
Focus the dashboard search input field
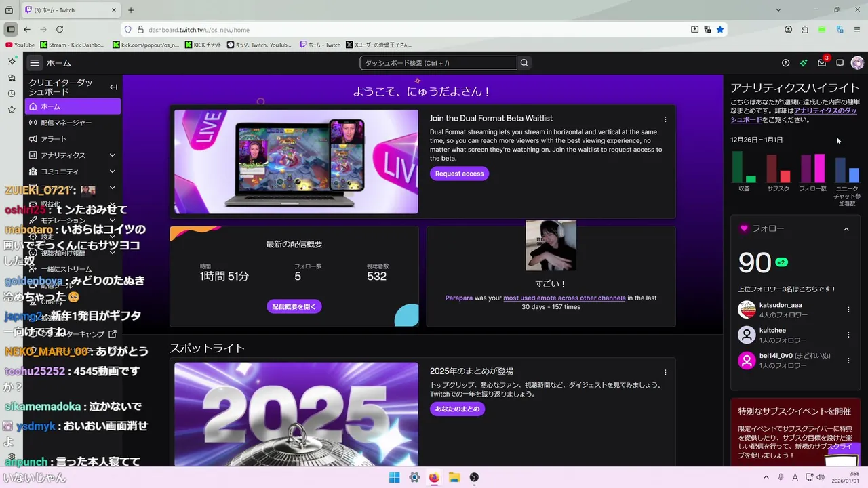438,63
